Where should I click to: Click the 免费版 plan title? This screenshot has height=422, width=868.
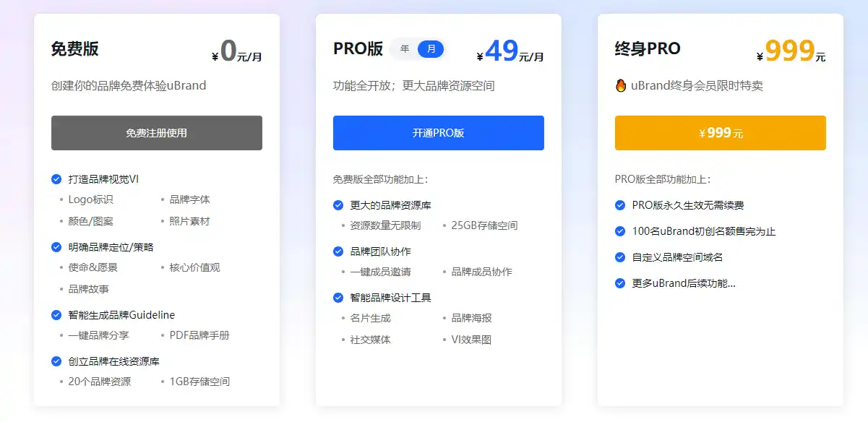74,49
